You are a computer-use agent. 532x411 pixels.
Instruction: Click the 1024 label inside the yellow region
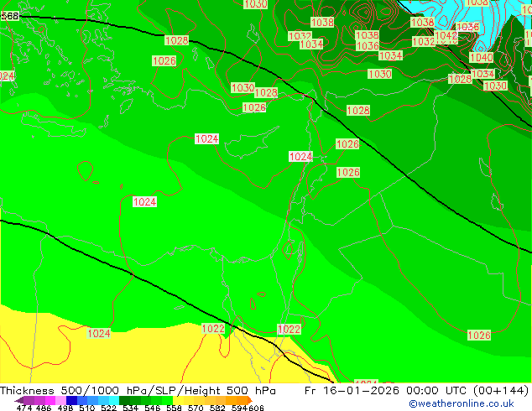(x=99, y=333)
